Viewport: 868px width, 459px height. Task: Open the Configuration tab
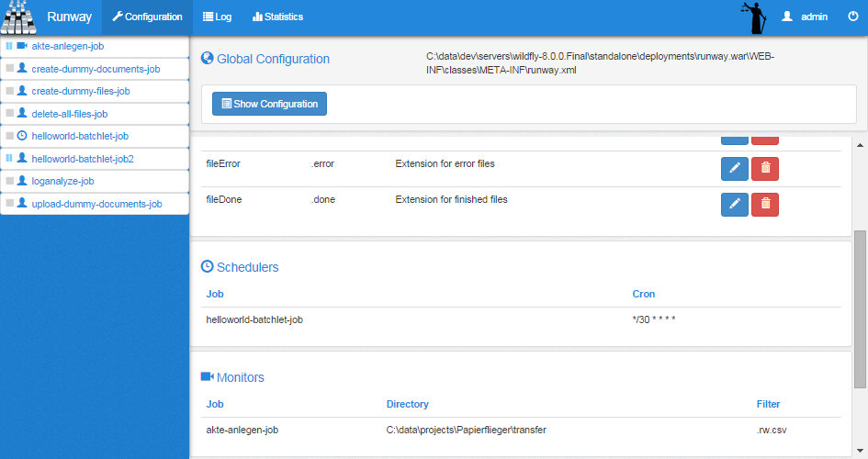coord(147,17)
